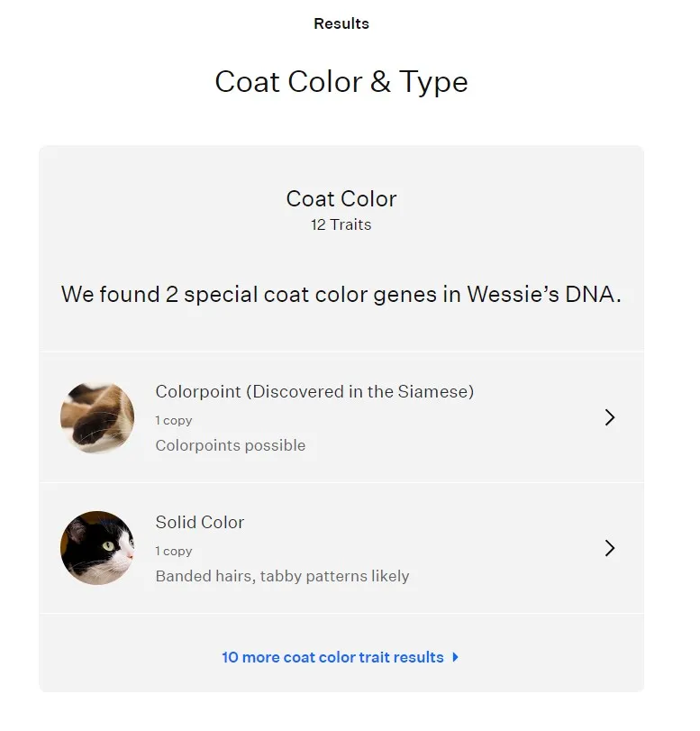Select the Colorpoints possible text
Viewport: 700px width, 731px height.
click(230, 445)
